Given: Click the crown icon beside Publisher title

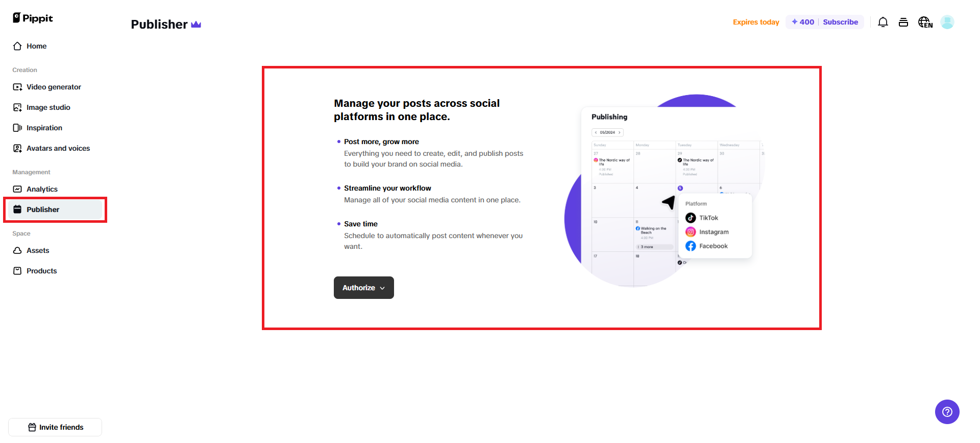Looking at the screenshot, I should click(196, 24).
